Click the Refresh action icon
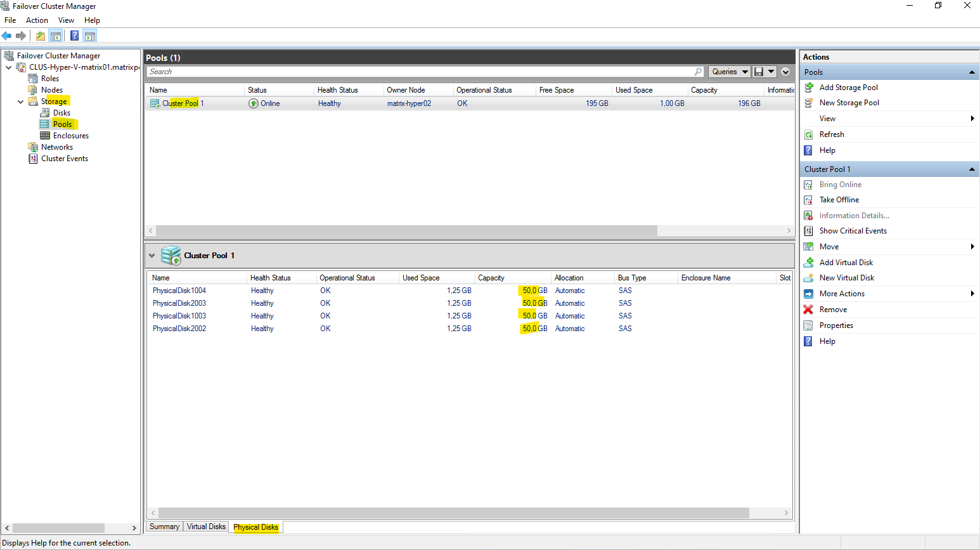This screenshot has width=980, height=550. [809, 134]
